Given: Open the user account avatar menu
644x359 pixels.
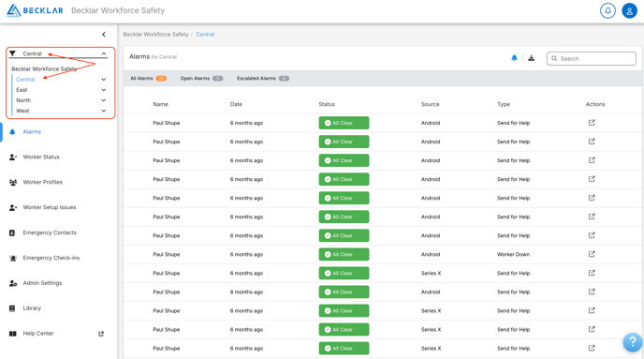Looking at the screenshot, I should point(629,10).
